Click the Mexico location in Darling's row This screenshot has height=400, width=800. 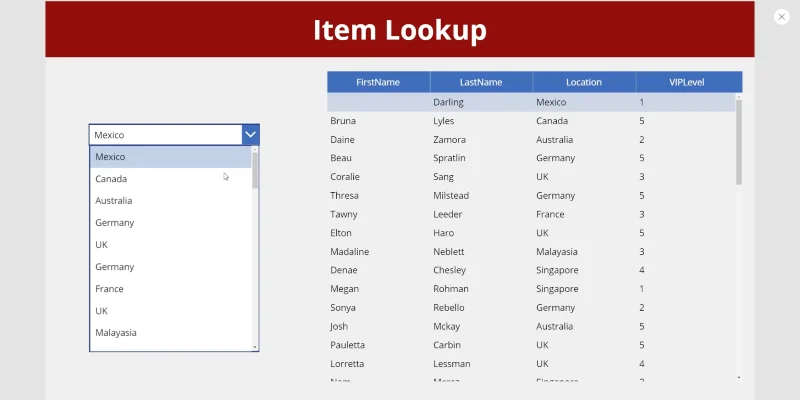point(551,102)
